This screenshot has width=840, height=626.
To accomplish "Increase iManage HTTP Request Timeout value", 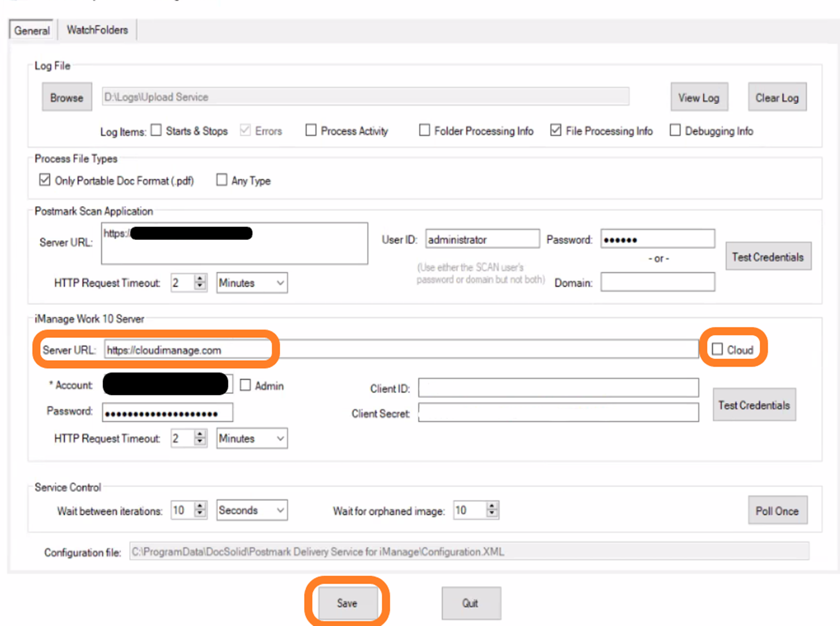I will tap(200, 434).
